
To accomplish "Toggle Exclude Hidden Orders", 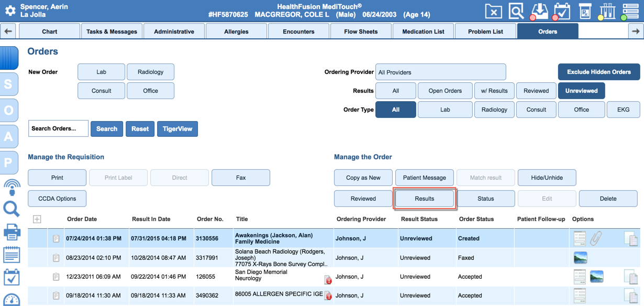I will click(598, 72).
